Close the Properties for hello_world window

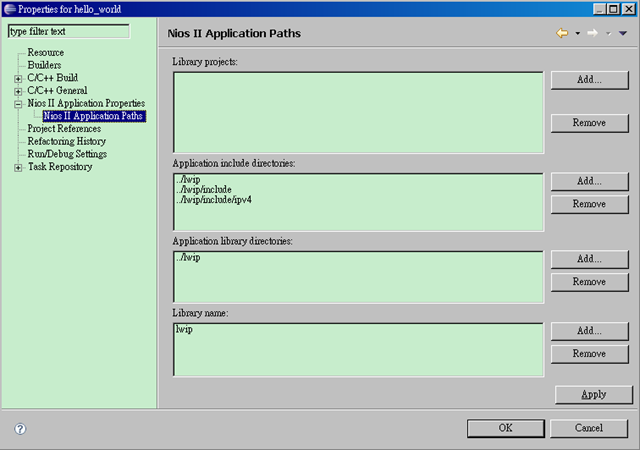click(629, 9)
